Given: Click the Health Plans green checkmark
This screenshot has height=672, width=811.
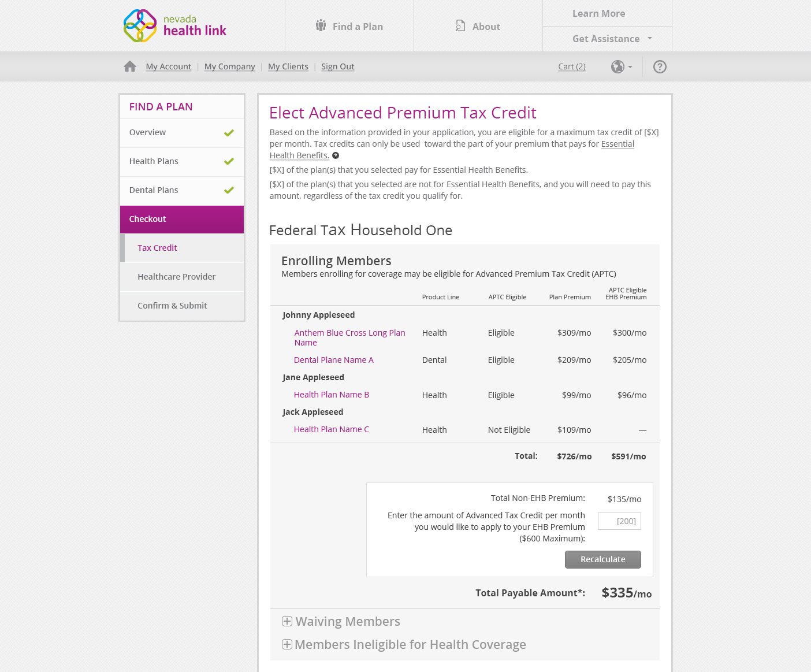Looking at the screenshot, I should click(229, 162).
